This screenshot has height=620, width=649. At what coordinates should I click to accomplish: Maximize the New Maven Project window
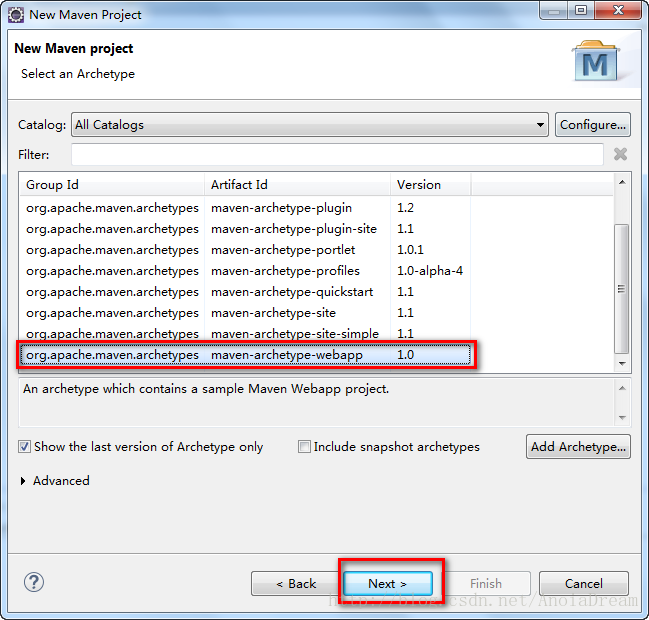click(581, 10)
